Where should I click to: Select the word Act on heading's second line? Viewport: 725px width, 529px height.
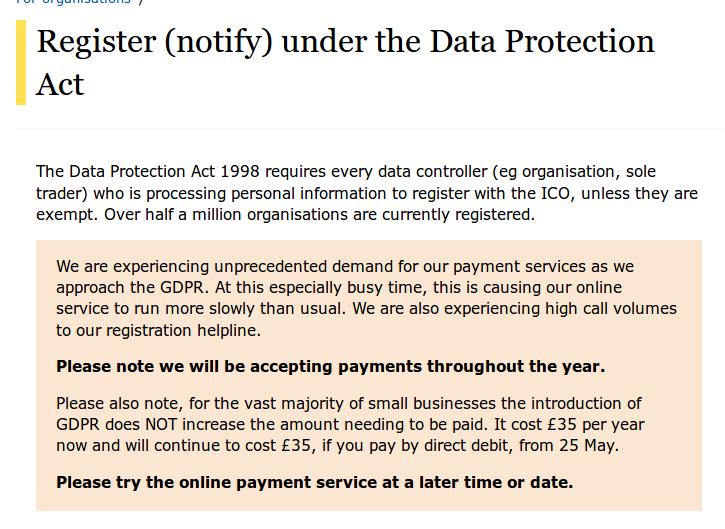(x=60, y=85)
